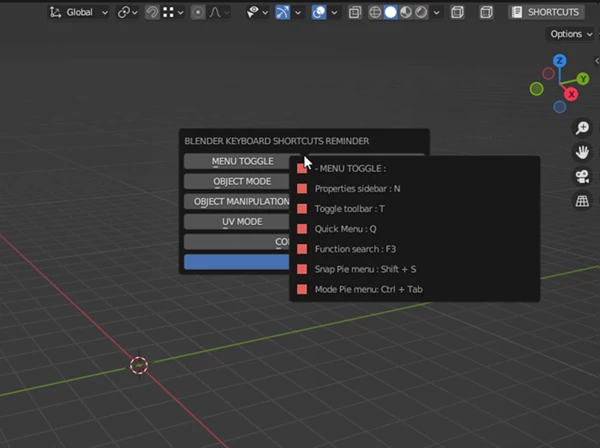Click the transform orientation axes icon
600x448 pixels.
click(x=55, y=12)
